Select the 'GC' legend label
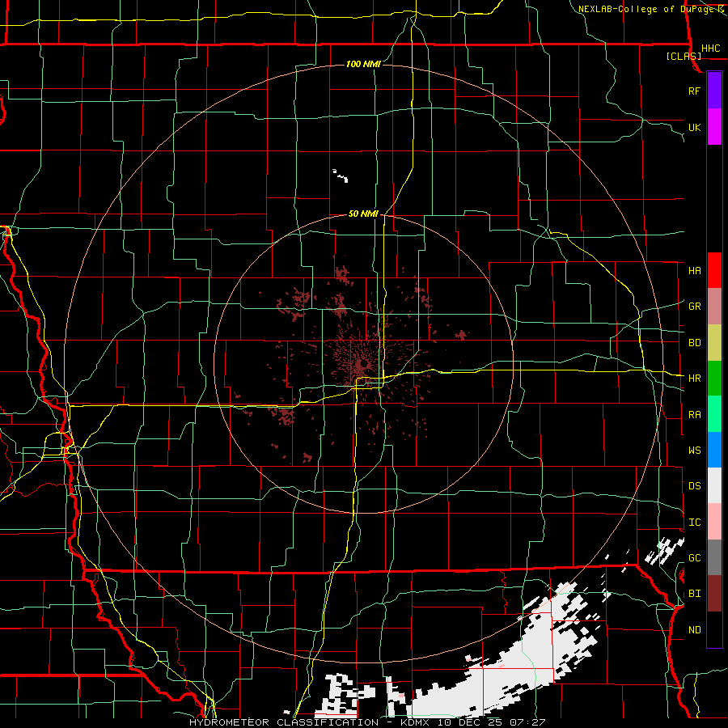This screenshot has height=728, width=728. tap(694, 558)
